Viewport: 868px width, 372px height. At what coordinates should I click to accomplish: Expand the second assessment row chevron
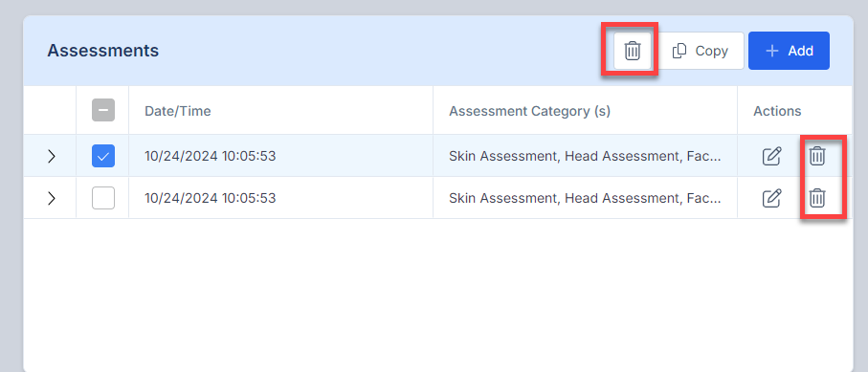pos(52,198)
